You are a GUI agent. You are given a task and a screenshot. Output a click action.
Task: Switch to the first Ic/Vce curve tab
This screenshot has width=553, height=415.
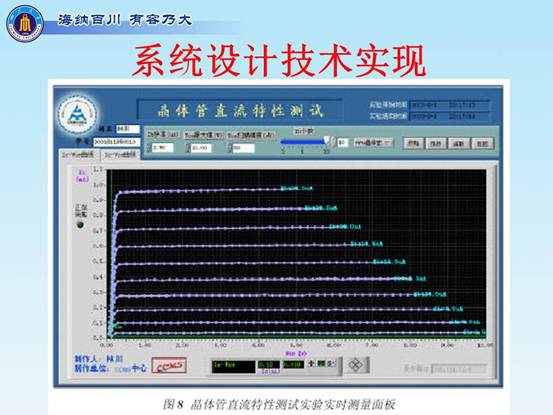click(x=79, y=154)
